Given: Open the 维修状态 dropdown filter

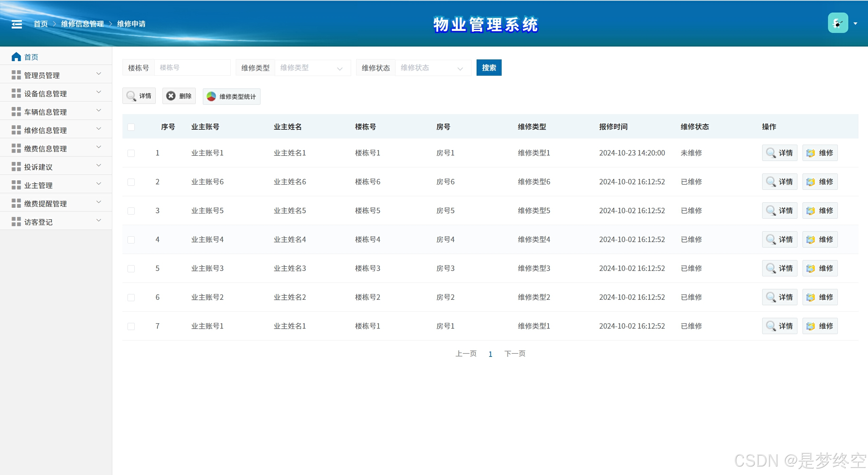Looking at the screenshot, I should click(x=432, y=68).
